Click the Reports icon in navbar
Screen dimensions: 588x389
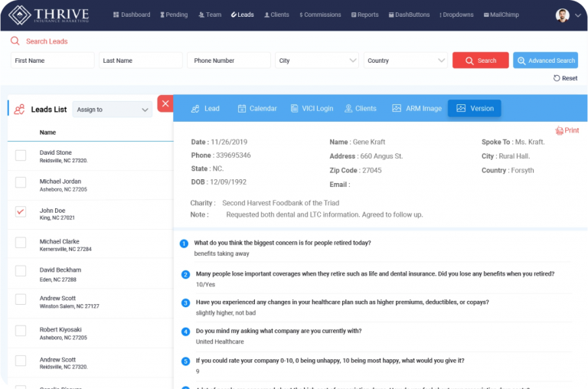[x=354, y=15]
